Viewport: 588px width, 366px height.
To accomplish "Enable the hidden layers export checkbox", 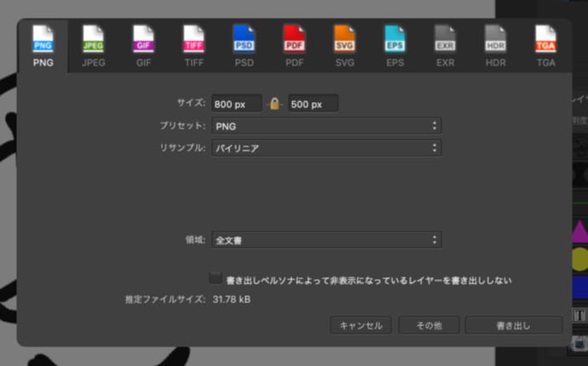I will (x=216, y=278).
